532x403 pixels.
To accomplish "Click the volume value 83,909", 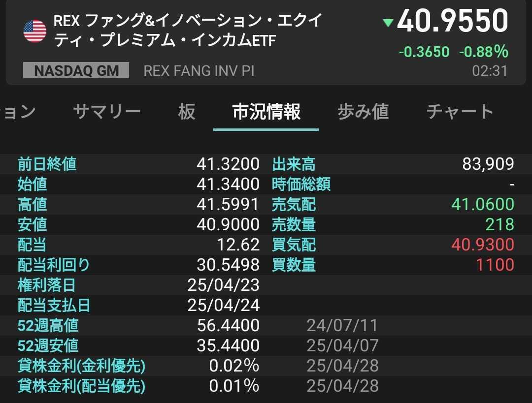I will pyautogui.click(x=488, y=164).
